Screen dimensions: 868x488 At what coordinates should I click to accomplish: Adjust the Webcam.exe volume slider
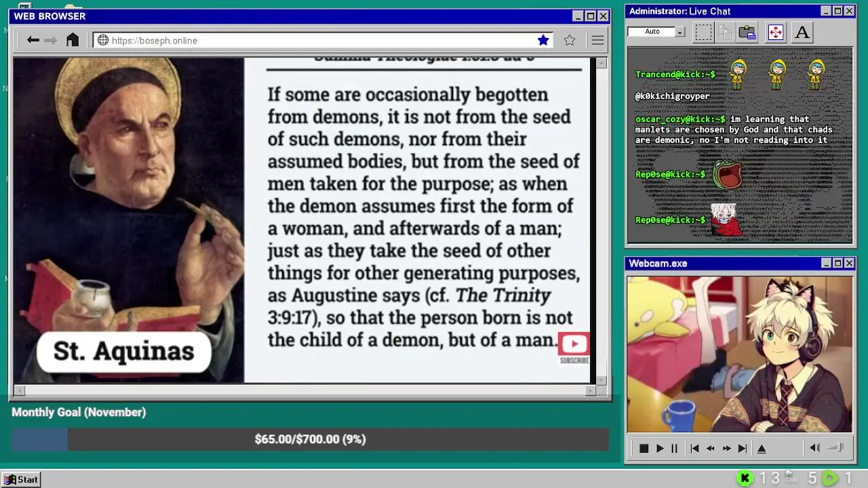[836, 447]
